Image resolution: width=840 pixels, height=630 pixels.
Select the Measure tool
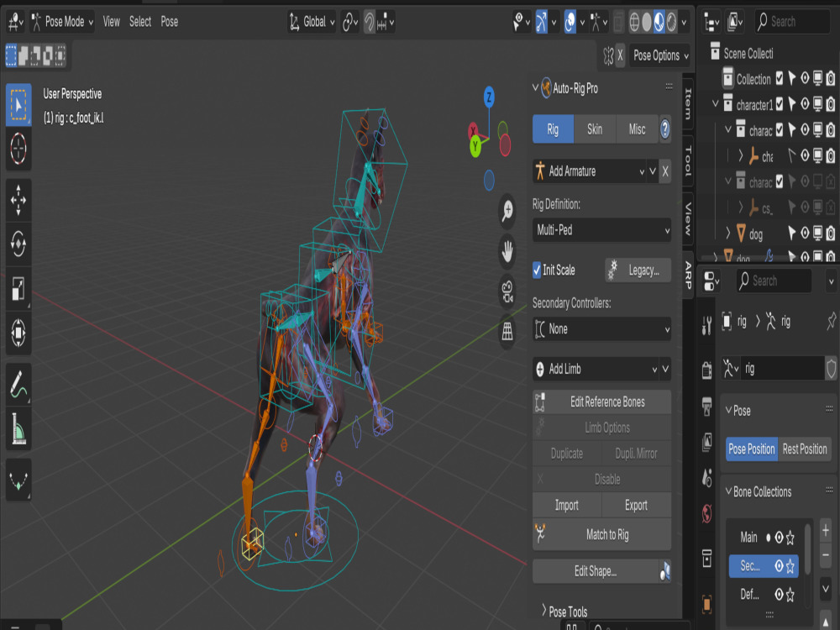[18, 428]
